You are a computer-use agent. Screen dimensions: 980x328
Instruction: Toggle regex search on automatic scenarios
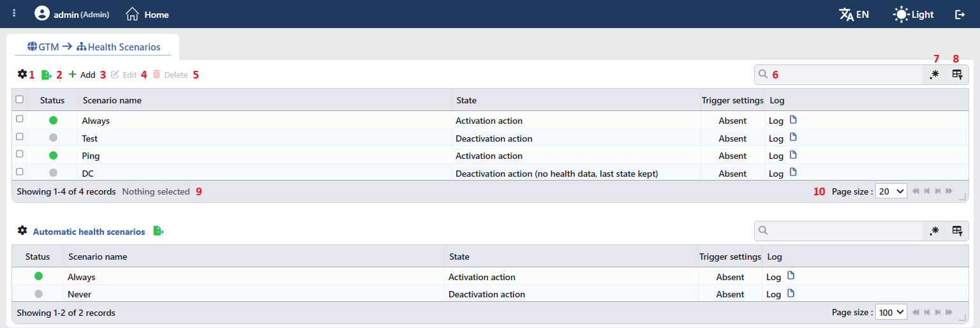[934, 230]
